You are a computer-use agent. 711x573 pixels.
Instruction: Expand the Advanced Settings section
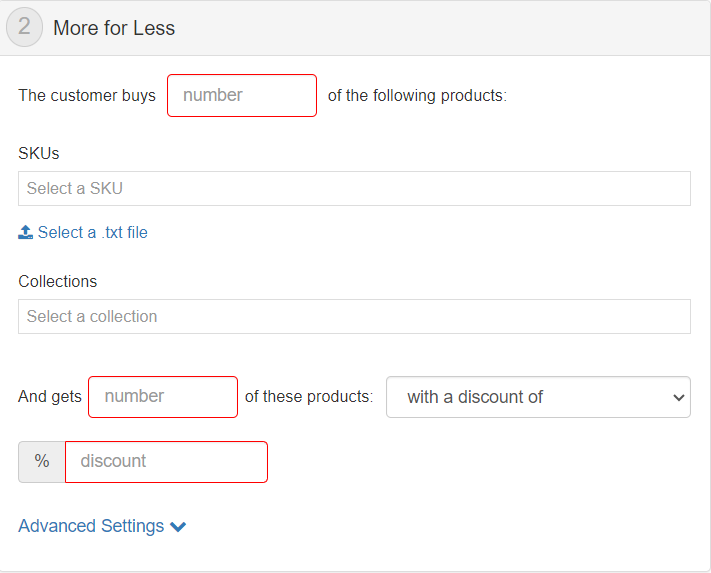tap(91, 526)
